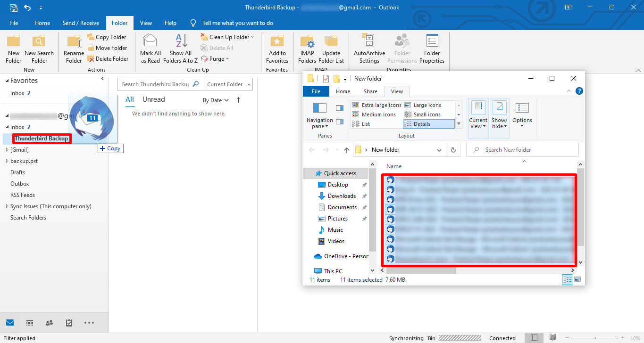Reverse sort order arrow in message list

click(x=238, y=100)
